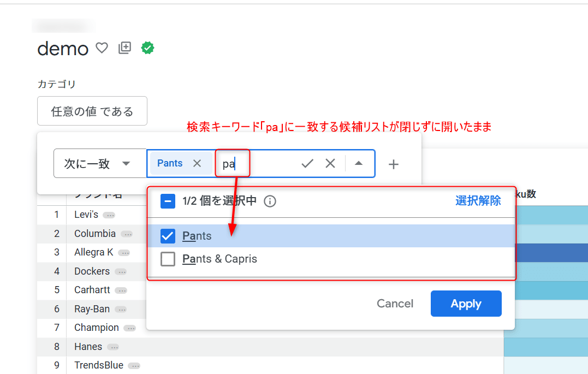The height and width of the screenshot is (374, 588).
Task: Add another filter value with the + icon
Action: [393, 163]
